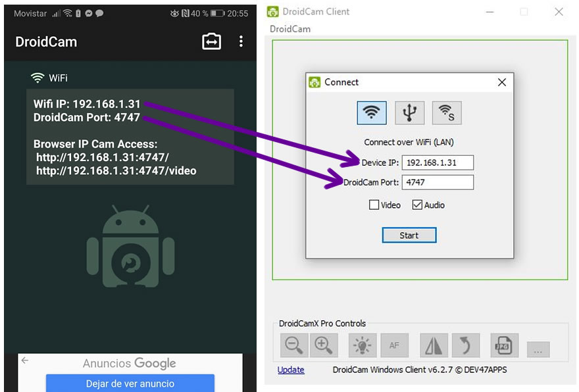Screen dimensions: 579x392
Task: Toggle the LED light bulb control
Action: pos(363,345)
